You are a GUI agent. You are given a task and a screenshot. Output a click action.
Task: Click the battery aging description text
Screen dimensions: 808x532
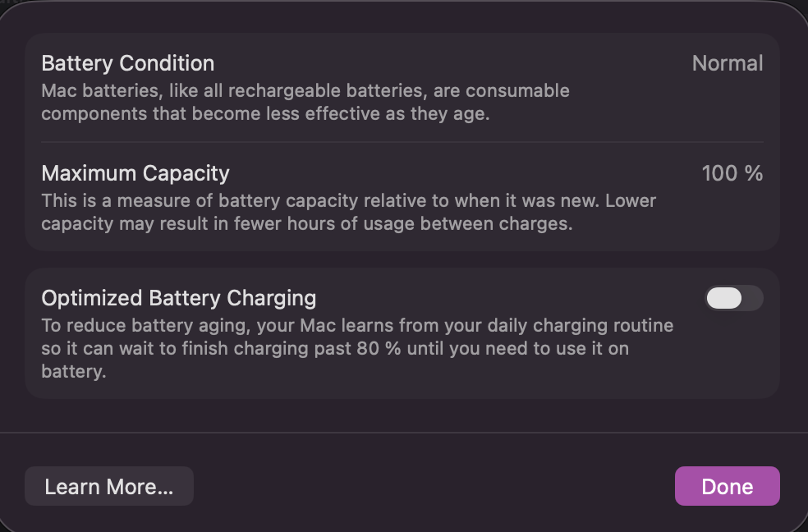pyautogui.click(x=305, y=102)
